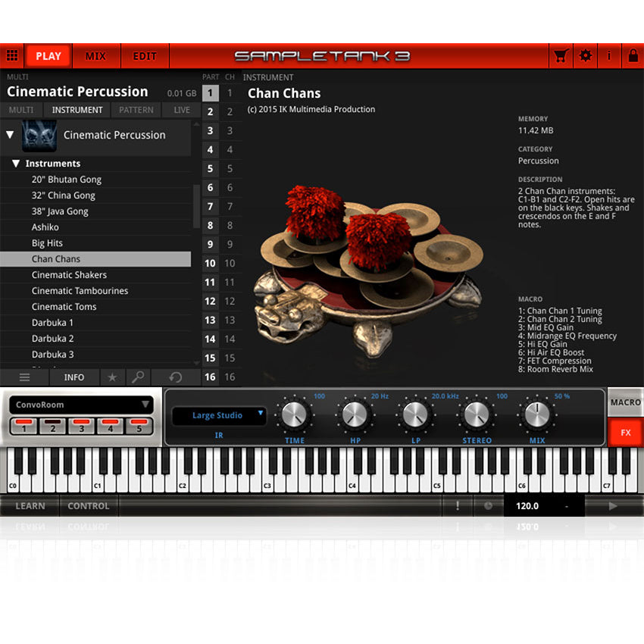Click the lock icon at top right
This screenshot has height=644, width=644.
coord(633,55)
